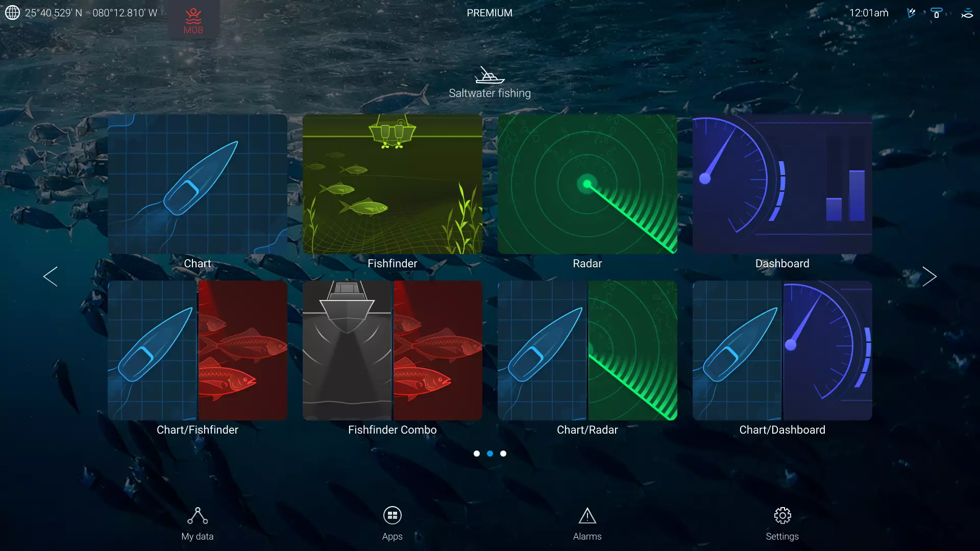This screenshot has height=551, width=980.
Task: Open the Chart app tile
Action: tap(198, 184)
